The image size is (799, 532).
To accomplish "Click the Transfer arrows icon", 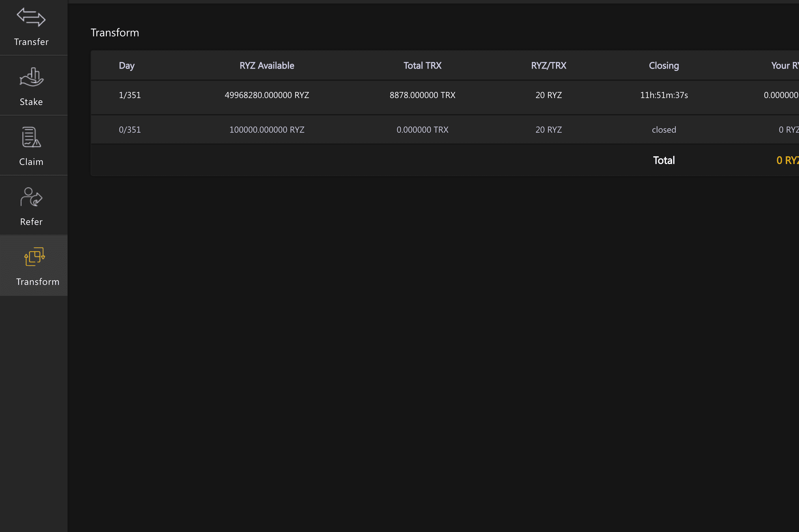I will (x=31, y=17).
